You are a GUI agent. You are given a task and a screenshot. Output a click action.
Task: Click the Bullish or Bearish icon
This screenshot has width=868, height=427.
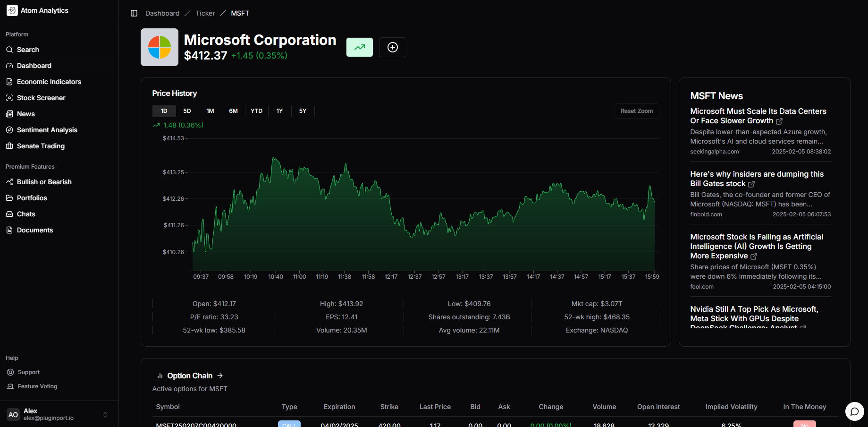9,182
